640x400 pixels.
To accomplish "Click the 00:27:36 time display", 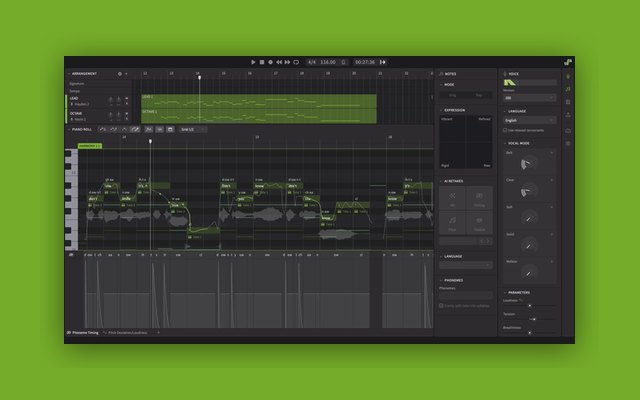I will [365, 62].
